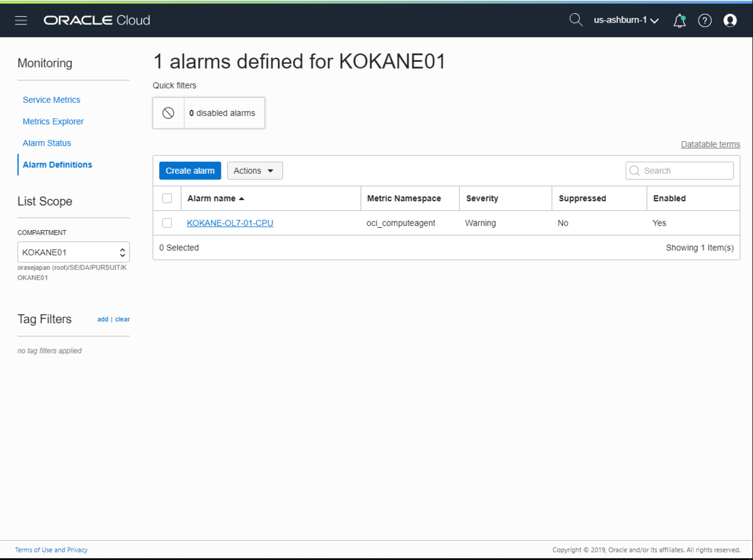Open the KOKANE01 compartment selector

click(73, 252)
